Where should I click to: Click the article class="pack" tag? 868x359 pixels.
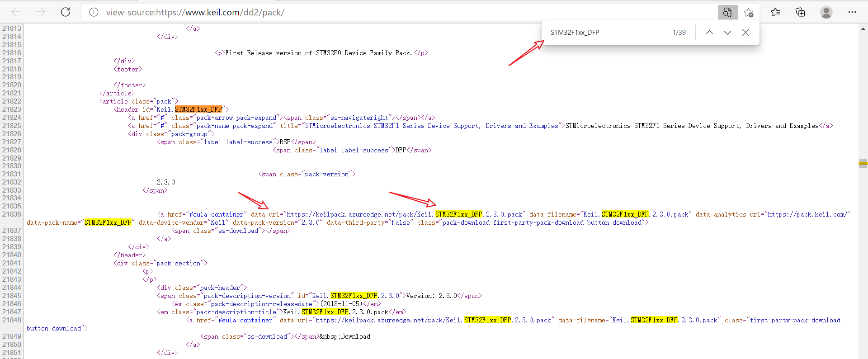click(139, 101)
